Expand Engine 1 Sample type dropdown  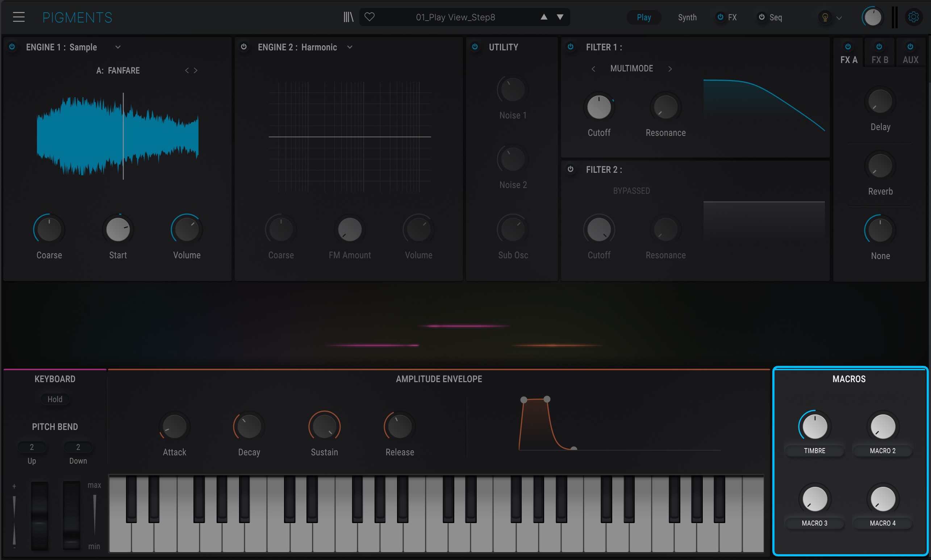tap(118, 47)
